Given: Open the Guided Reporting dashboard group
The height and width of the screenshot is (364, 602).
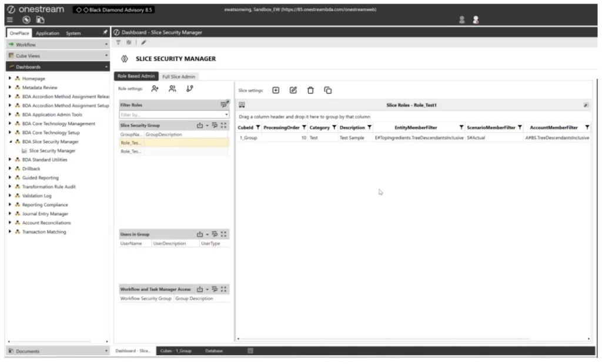Looking at the screenshot, I should pos(41,178).
